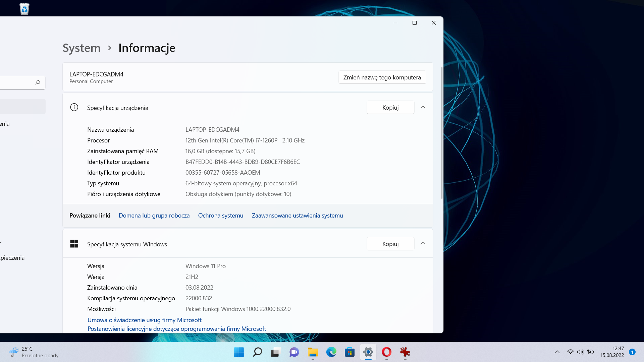Click the install date 03.08.2022
644x362 pixels.
point(199,288)
